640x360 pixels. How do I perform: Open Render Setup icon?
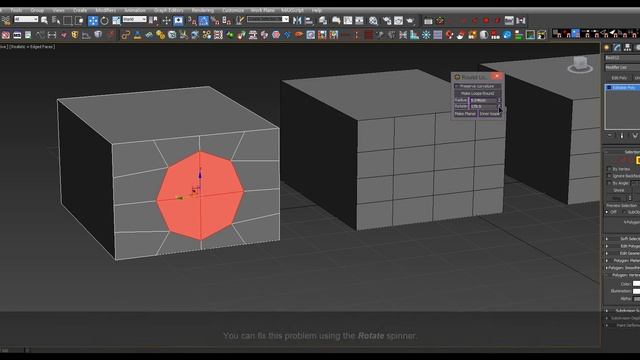tap(387, 20)
